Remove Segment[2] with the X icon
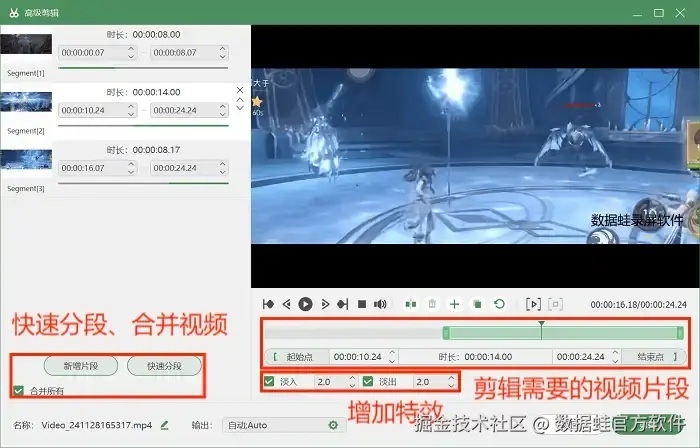The image size is (700, 448). click(240, 90)
